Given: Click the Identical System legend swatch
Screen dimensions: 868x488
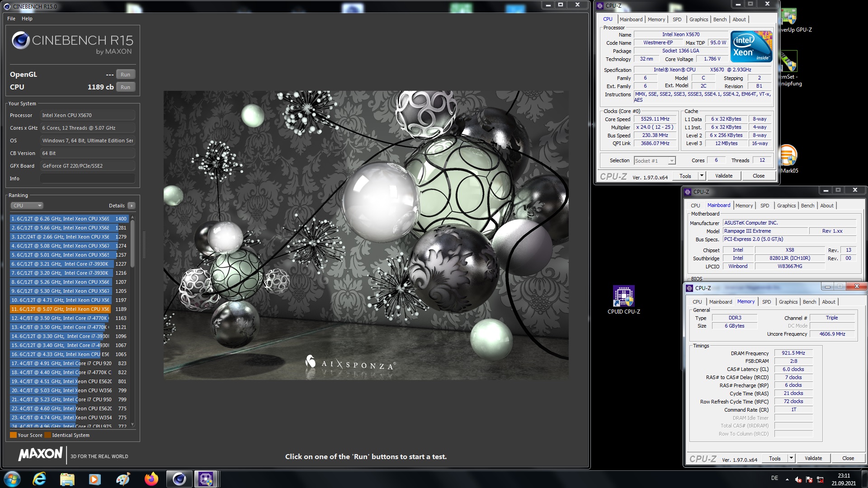Looking at the screenshot, I should (x=47, y=435).
